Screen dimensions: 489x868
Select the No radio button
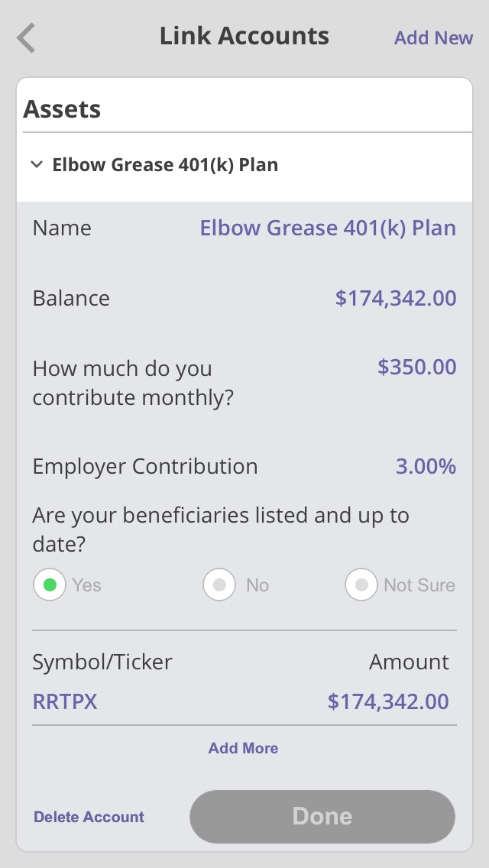point(219,585)
